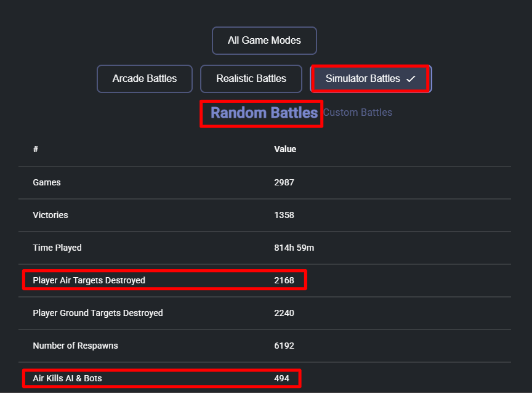Click the Value column header
The width and height of the screenshot is (532, 393).
(285, 149)
